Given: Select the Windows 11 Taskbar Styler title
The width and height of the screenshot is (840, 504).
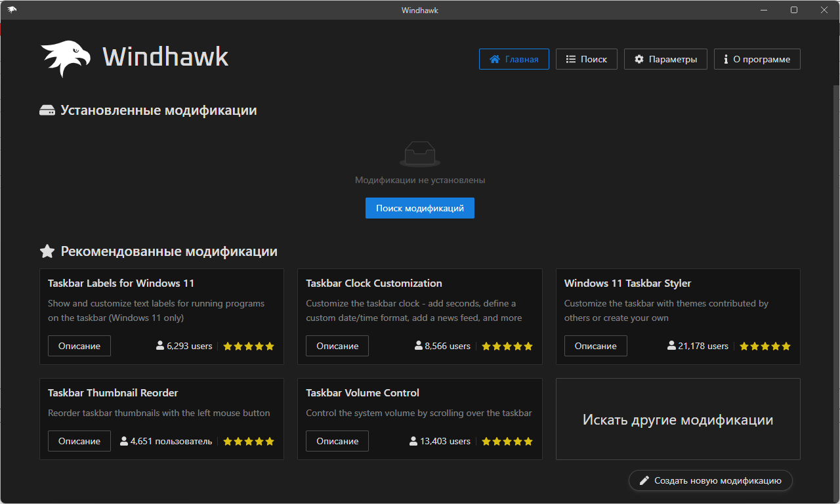Looking at the screenshot, I should click(x=628, y=283).
